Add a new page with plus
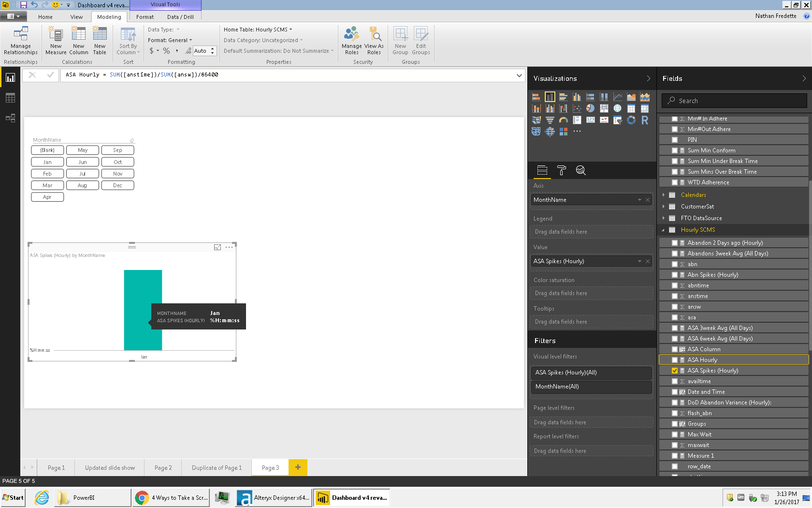Viewport: 812px width, 508px height. [298, 467]
